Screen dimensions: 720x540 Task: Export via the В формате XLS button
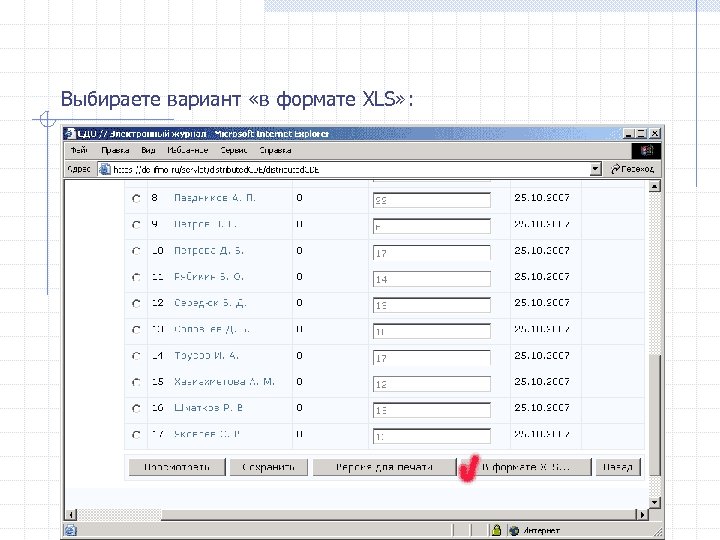click(526, 467)
